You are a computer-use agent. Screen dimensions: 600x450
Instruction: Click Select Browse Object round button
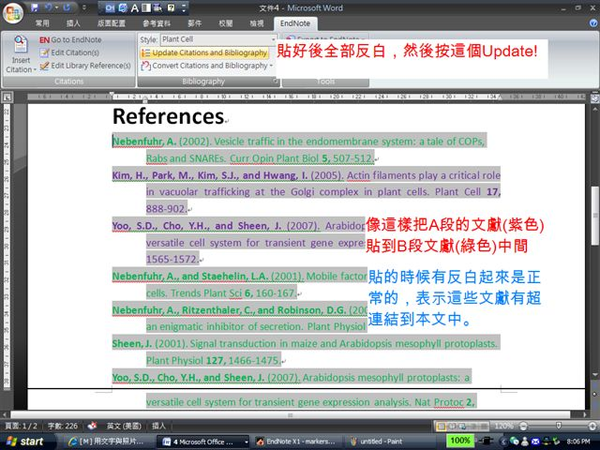tap(595, 394)
